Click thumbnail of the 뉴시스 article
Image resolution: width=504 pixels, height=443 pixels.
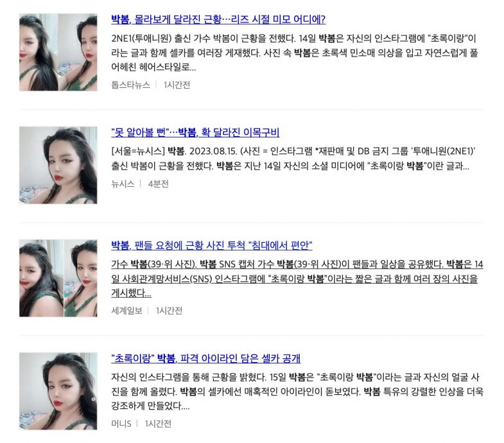point(58,165)
